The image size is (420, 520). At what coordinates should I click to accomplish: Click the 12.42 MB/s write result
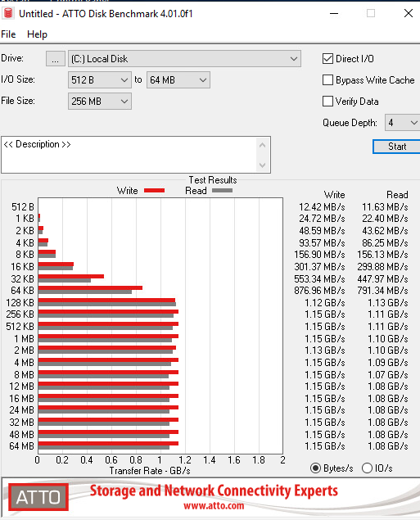[322, 207]
